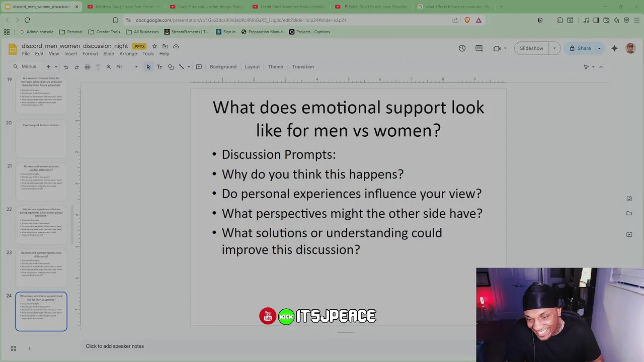The height and width of the screenshot is (362, 644).
Task: Click the browser address bar URL
Action: coord(241,20)
